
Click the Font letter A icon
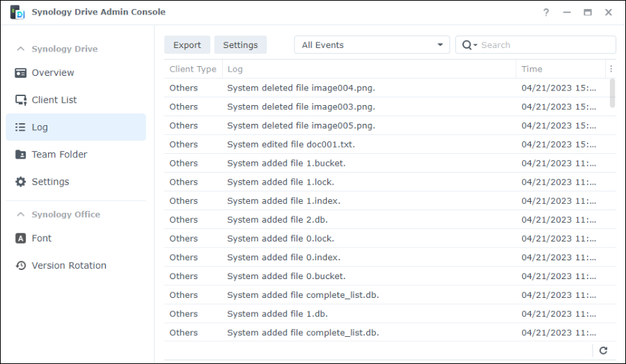click(x=20, y=238)
